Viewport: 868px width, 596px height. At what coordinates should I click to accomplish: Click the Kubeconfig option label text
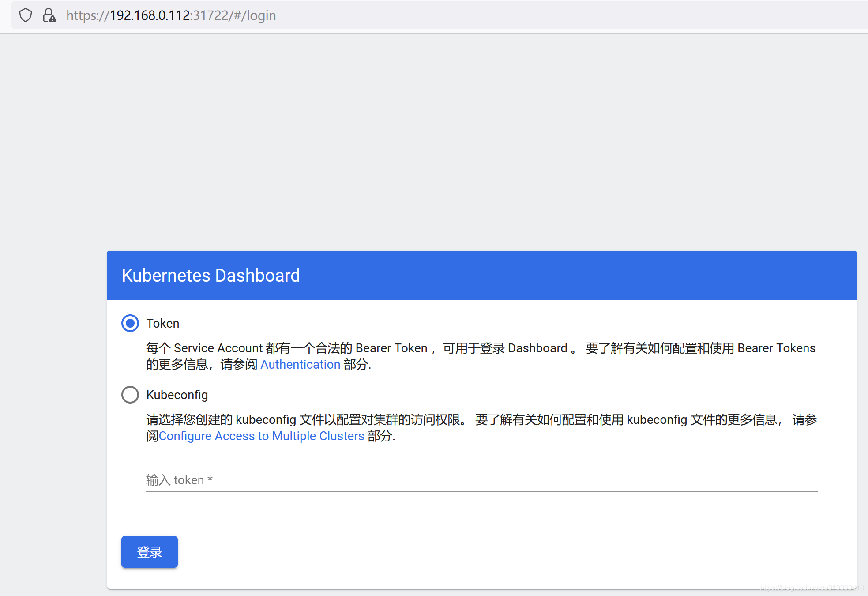177,395
